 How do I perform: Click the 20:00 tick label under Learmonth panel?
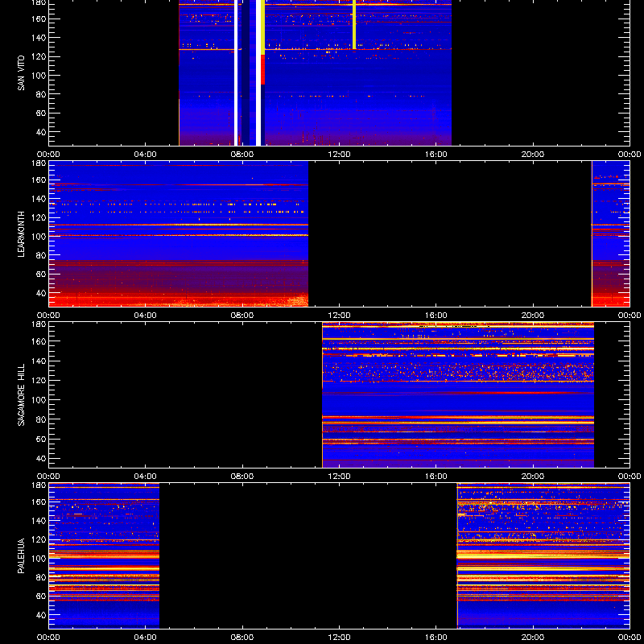coord(533,316)
